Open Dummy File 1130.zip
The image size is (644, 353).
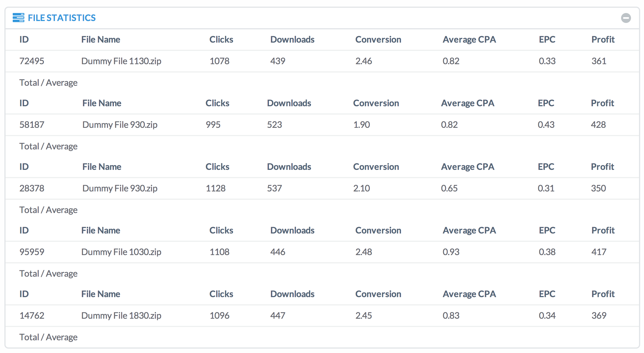[121, 61]
